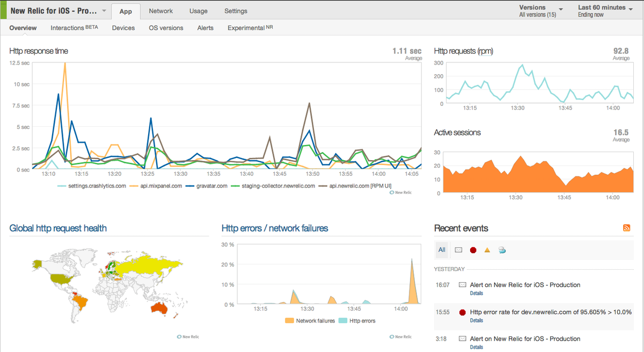
Task: Filter events by warnings
Action: 487,249
